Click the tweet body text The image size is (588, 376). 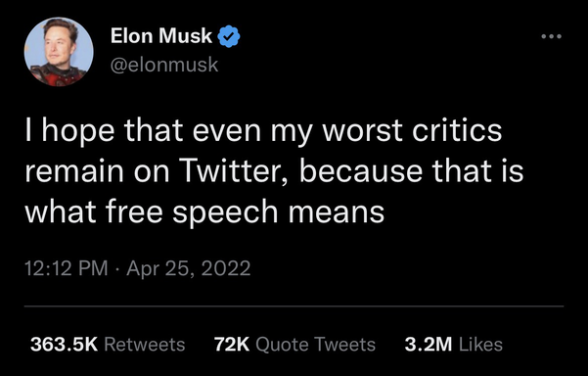pyautogui.click(x=274, y=171)
